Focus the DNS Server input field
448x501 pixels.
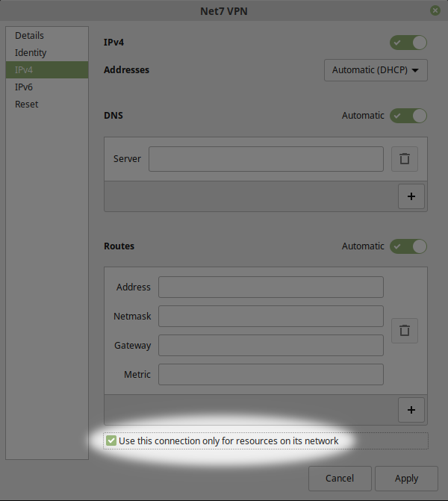266,159
